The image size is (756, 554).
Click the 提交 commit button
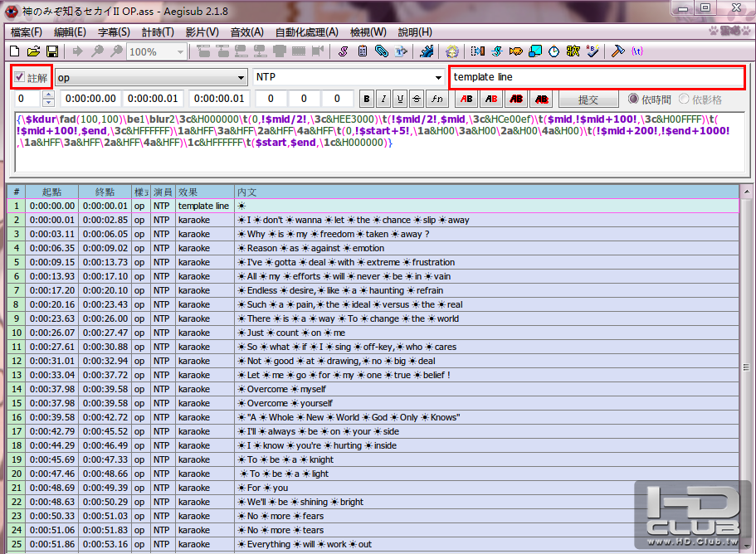[588, 100]
